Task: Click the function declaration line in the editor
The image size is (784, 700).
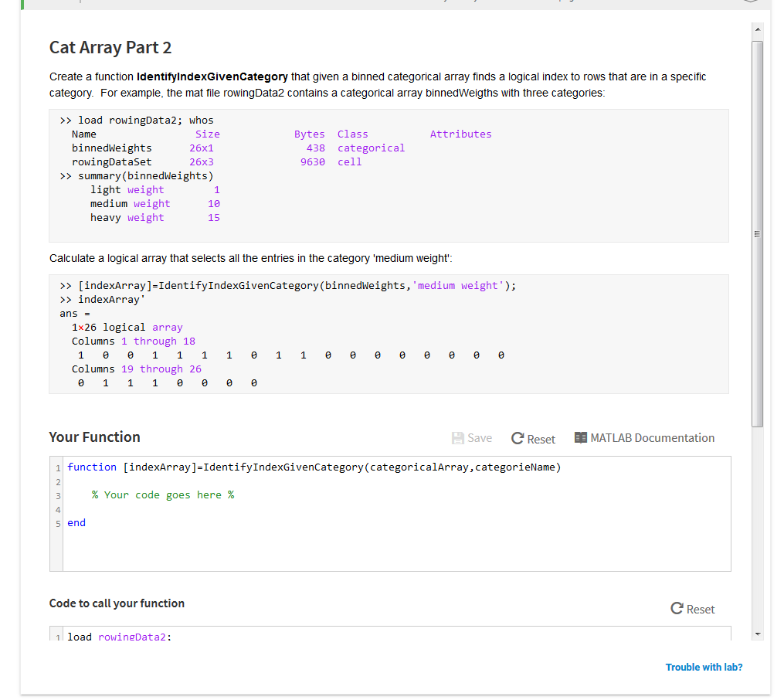Action: (314, 467)
